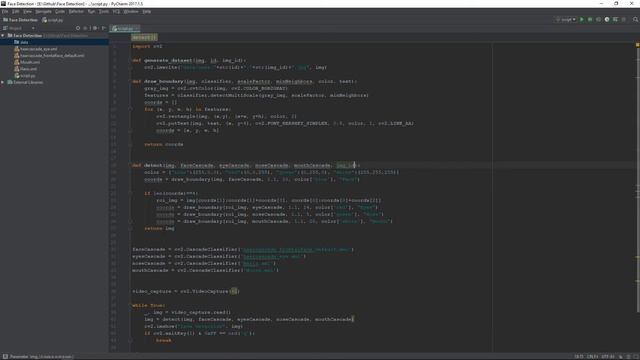Open the Help menu
This screenshot has width=640, height=360.
pos(147,11)
